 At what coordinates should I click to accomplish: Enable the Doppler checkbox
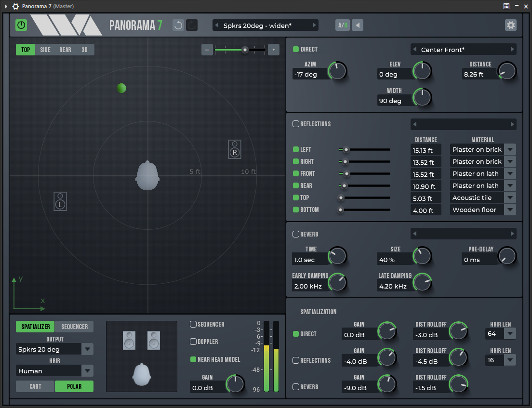point(193,342)
